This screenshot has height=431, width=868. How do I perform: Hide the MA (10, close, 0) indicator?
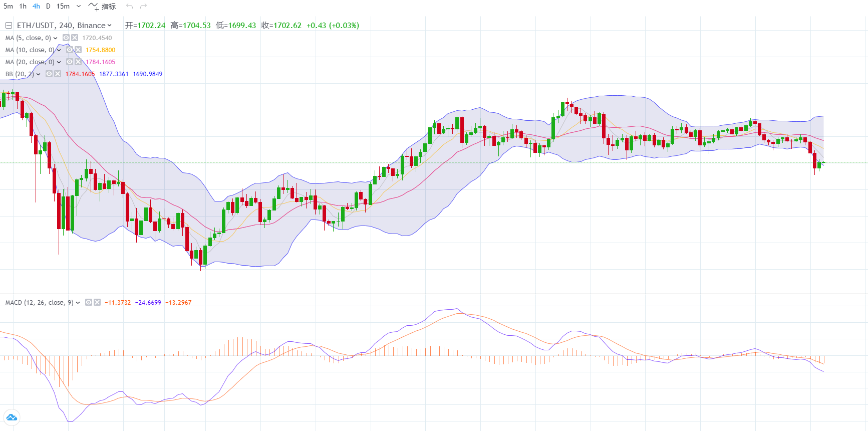click(70, 50)
